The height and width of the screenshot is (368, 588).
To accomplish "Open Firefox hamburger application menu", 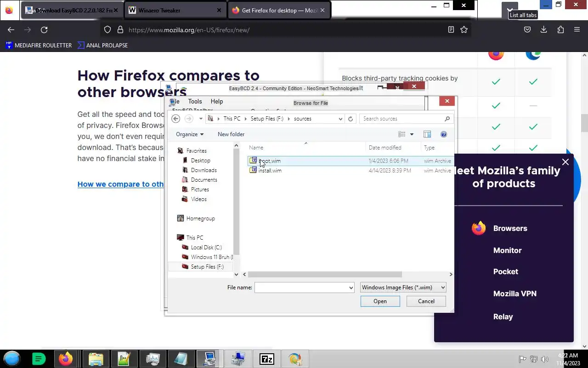I will pyautogui.click(x=577, y=30).
